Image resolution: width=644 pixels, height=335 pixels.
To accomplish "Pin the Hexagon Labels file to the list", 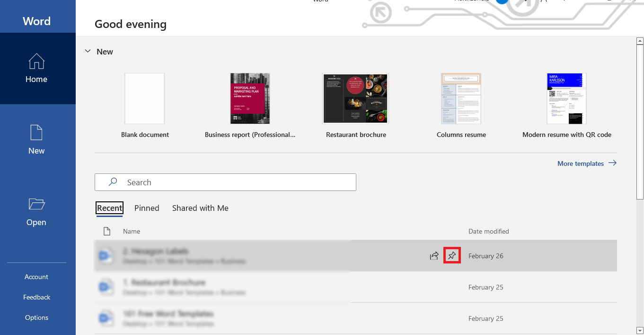I will pos(452,256).
